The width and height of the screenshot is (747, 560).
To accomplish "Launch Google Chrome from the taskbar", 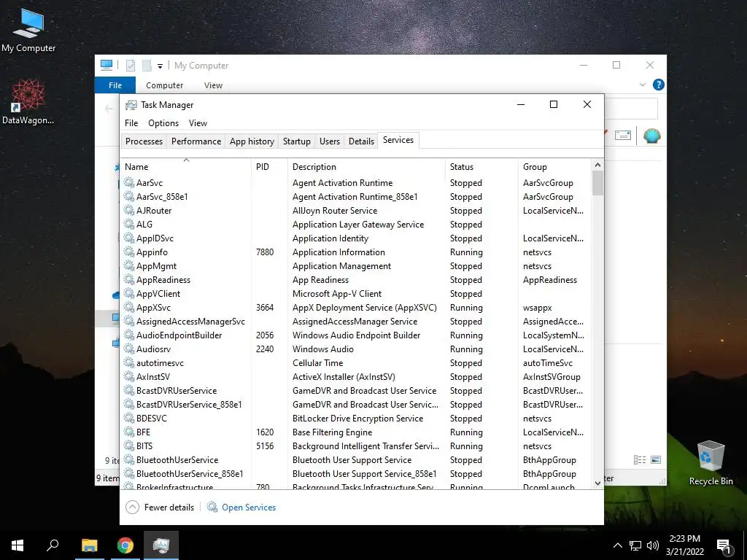I will click(x=125, y=545).
